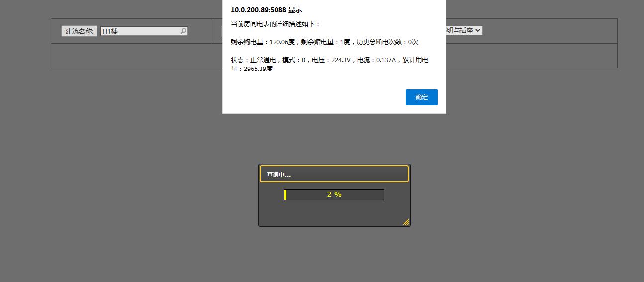Click the magnifier icon in building field
The height and width of the screenshot is (282, 644).
coord(183,31)
